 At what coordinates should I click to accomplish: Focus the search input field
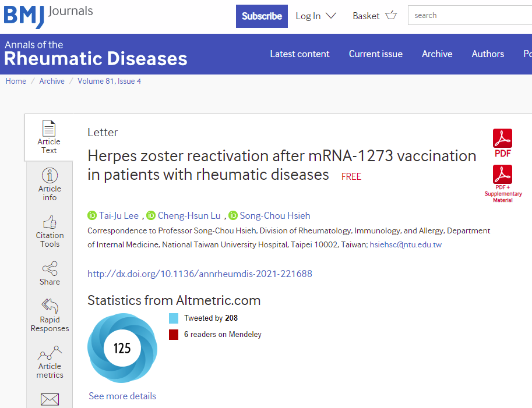pos(470,16)
